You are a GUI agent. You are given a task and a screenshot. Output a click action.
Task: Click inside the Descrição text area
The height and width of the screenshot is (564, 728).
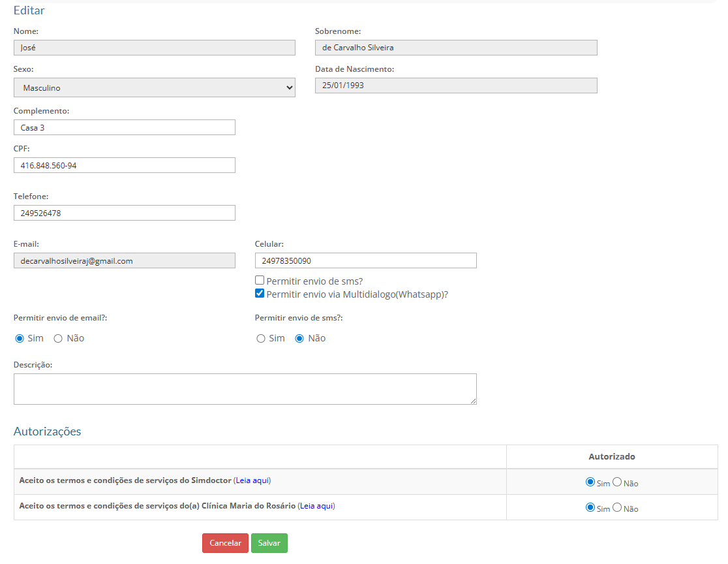pyautogui.click(x=245, y=388)
